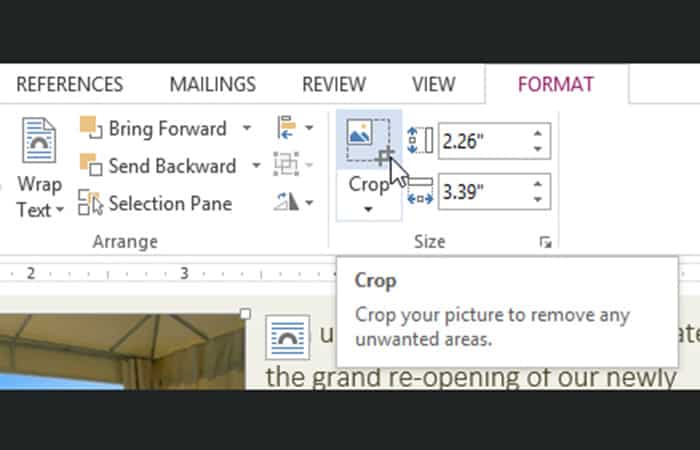
Task: Click the Bring Forward icon
Action: 91,128
